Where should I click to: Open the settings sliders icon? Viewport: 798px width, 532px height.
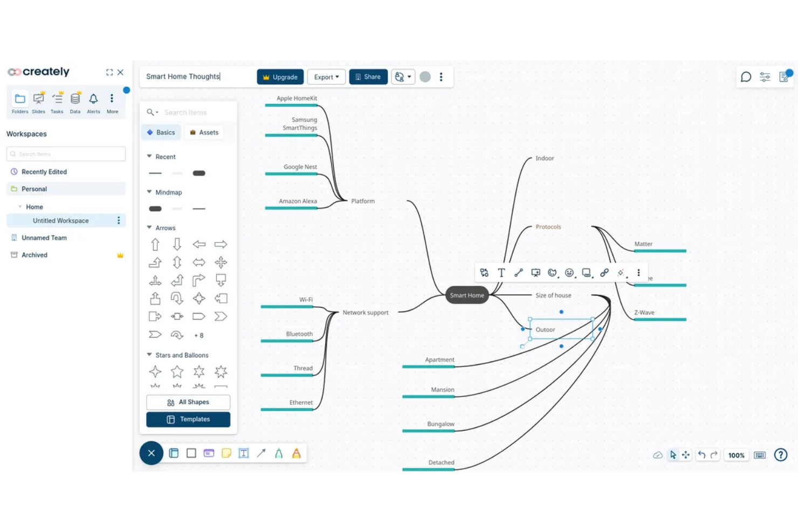tap(765, 77)
